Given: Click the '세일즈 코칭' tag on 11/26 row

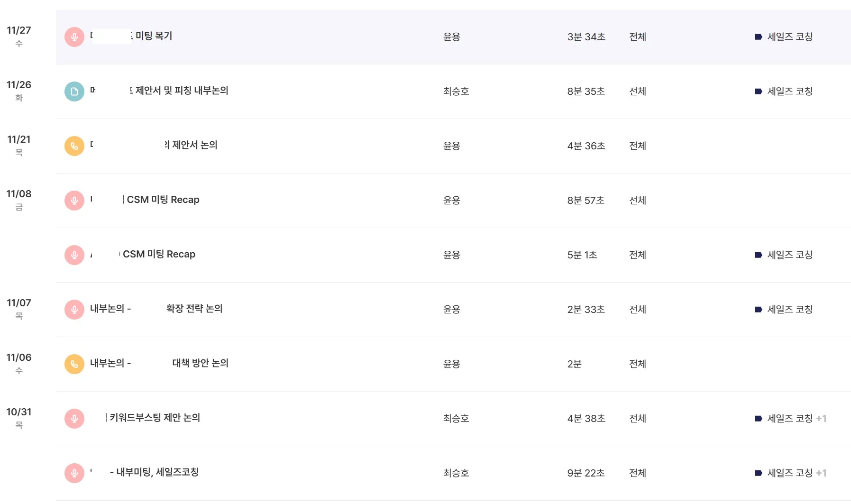Looking at the screenshot, I should click(790, 91).
